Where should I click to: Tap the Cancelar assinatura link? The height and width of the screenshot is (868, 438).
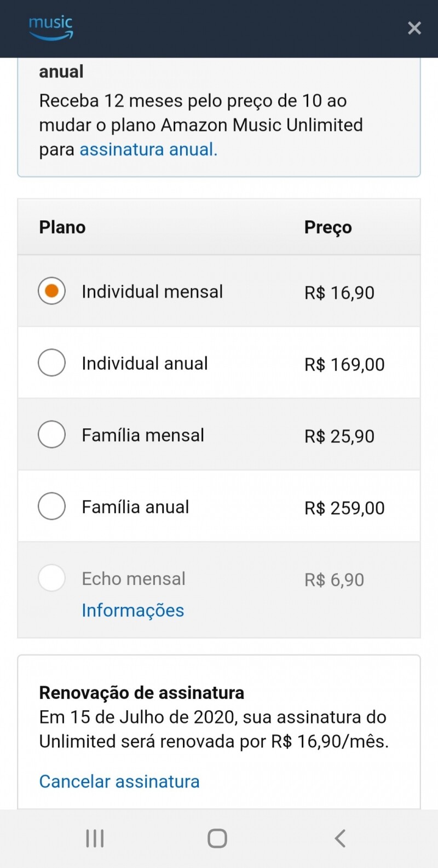click(119, 781)
